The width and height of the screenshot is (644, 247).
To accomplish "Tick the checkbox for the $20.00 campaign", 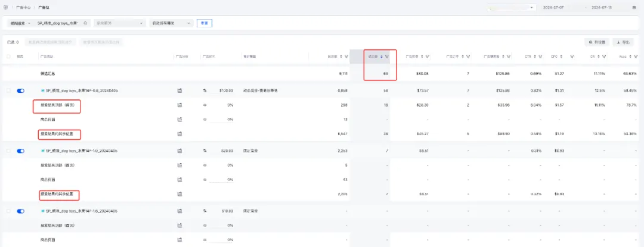I will pyautogui.click(x=8, y=151).
